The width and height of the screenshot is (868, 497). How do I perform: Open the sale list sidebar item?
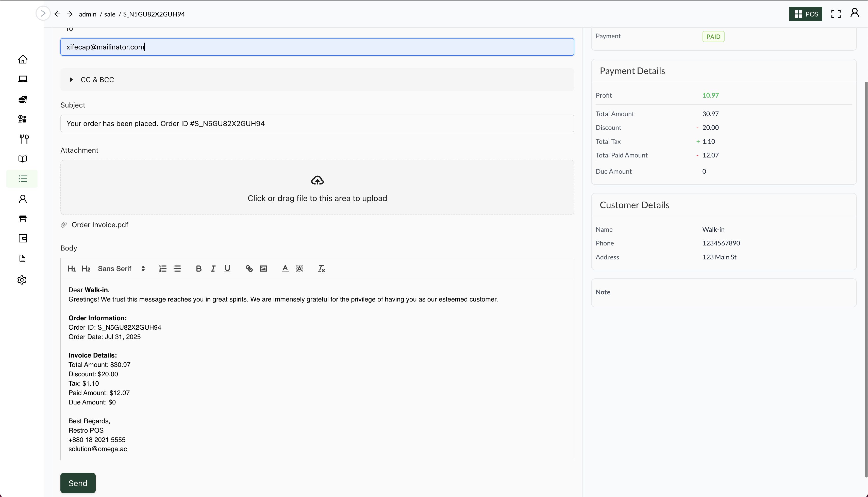(x=23, y=179)
